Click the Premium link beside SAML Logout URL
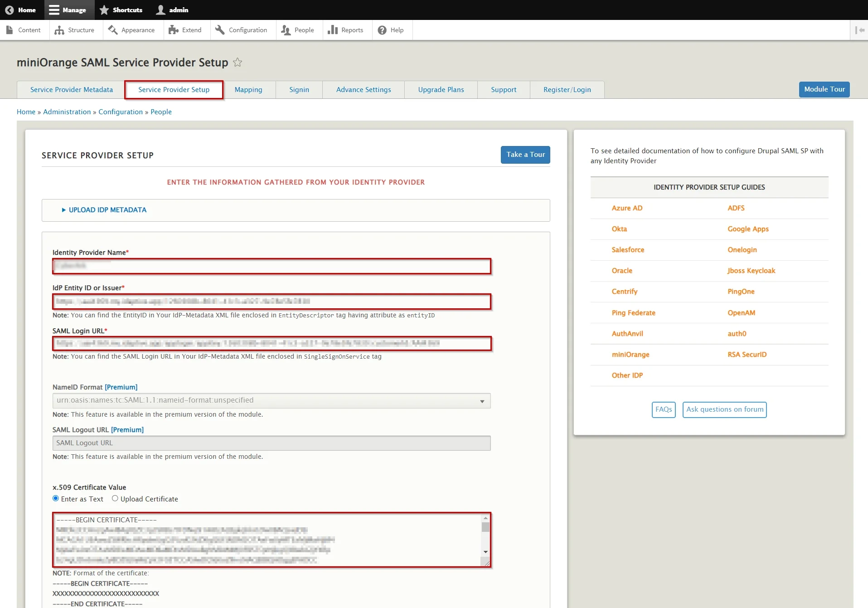868x608 pixels. (x=127, y=430)
